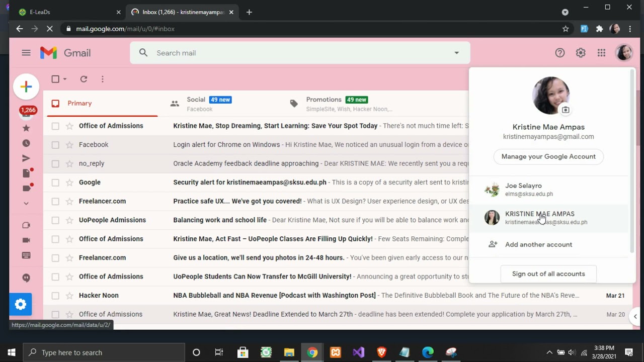Switch to Joe Selayro account
This screenshot has height=362, width=644.
click(549, 190)
